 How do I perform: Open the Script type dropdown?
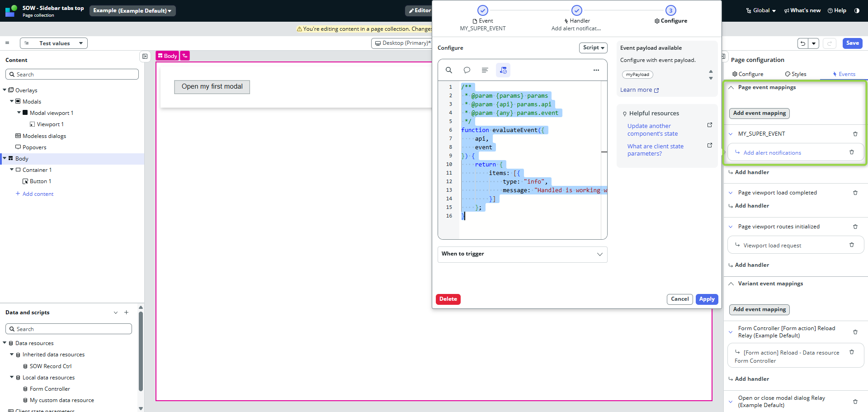click(x=593, y=48)
